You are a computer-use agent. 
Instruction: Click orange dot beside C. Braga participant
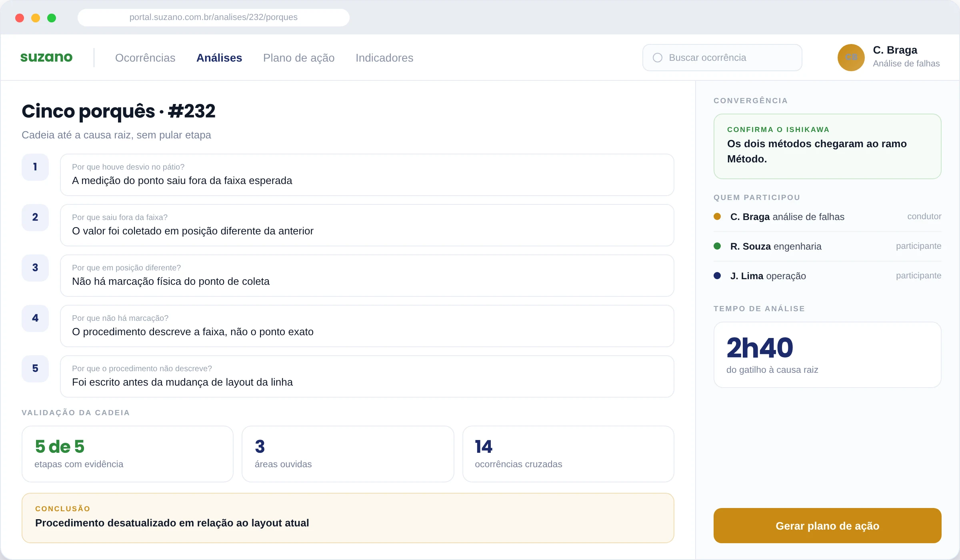(x=717, y=216)
